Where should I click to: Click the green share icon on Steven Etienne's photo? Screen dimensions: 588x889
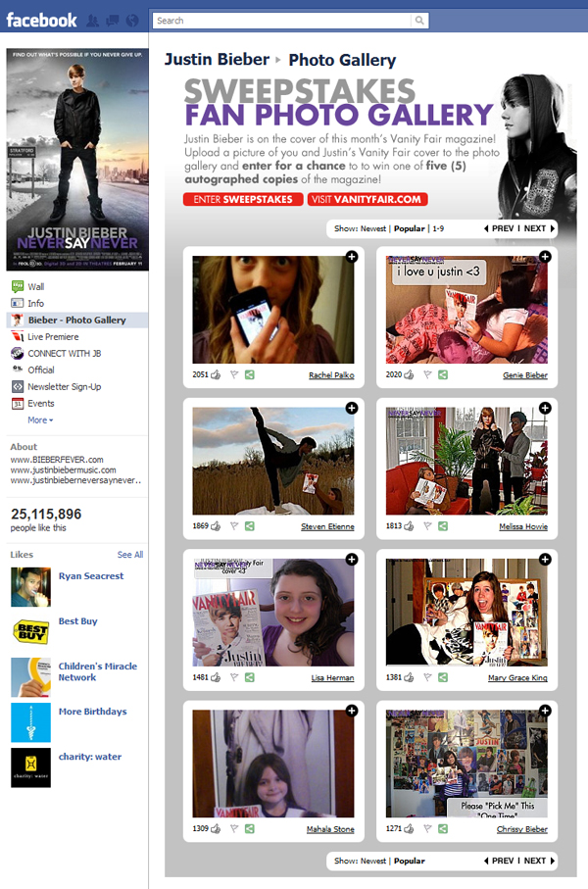click(x=250, y=526)
